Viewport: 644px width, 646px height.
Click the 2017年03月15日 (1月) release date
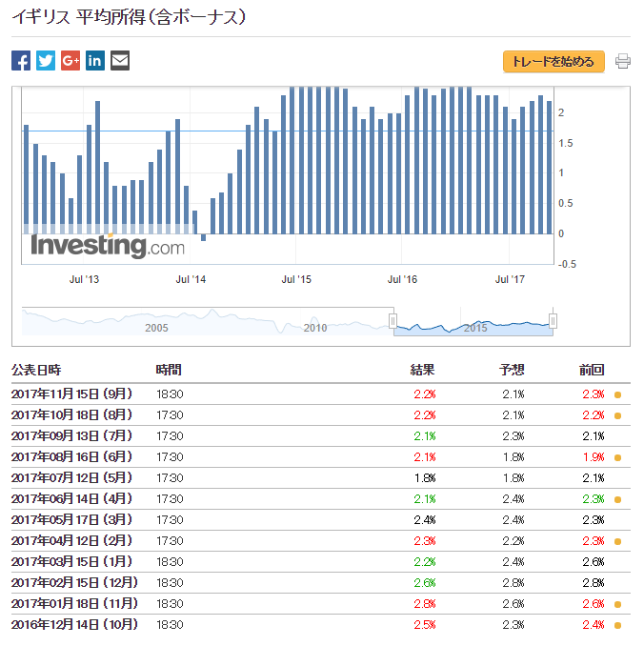73,562
